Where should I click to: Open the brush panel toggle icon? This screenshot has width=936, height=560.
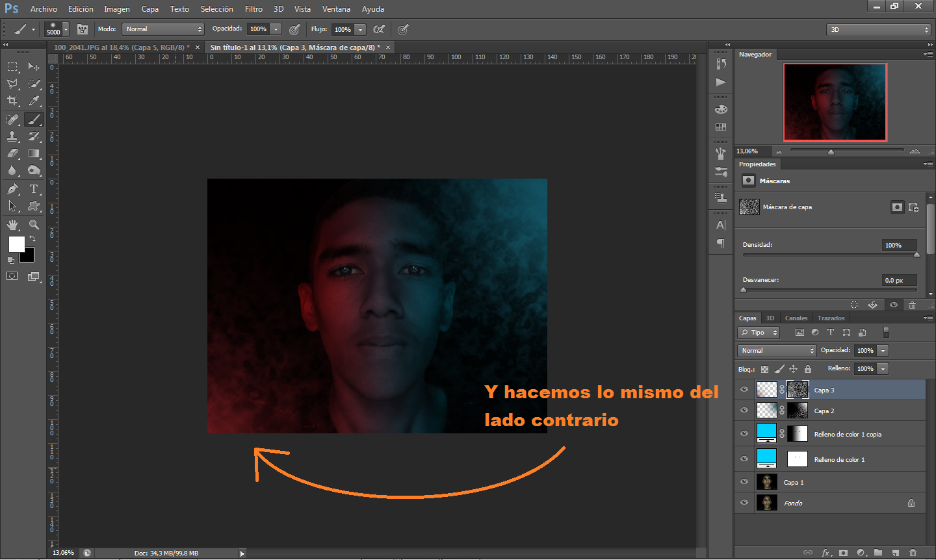pyautogui.click(x=83, y=29)
